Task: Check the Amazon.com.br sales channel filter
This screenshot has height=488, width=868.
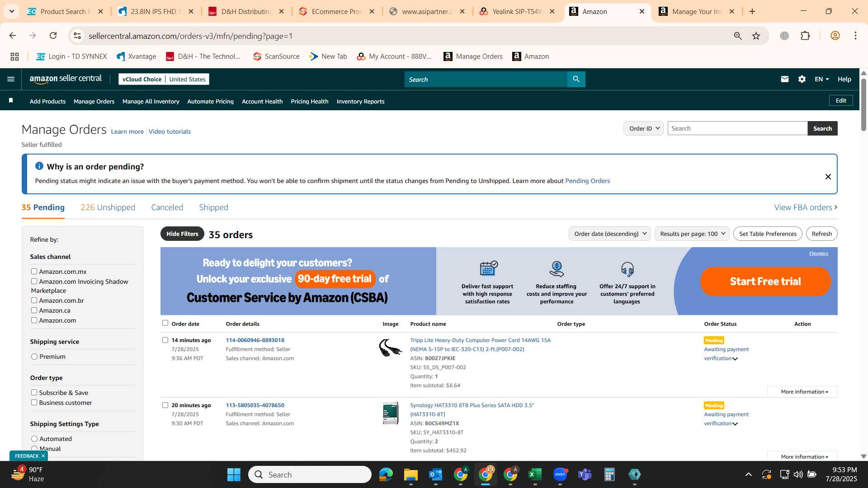Action: click(x=34, y=300)
